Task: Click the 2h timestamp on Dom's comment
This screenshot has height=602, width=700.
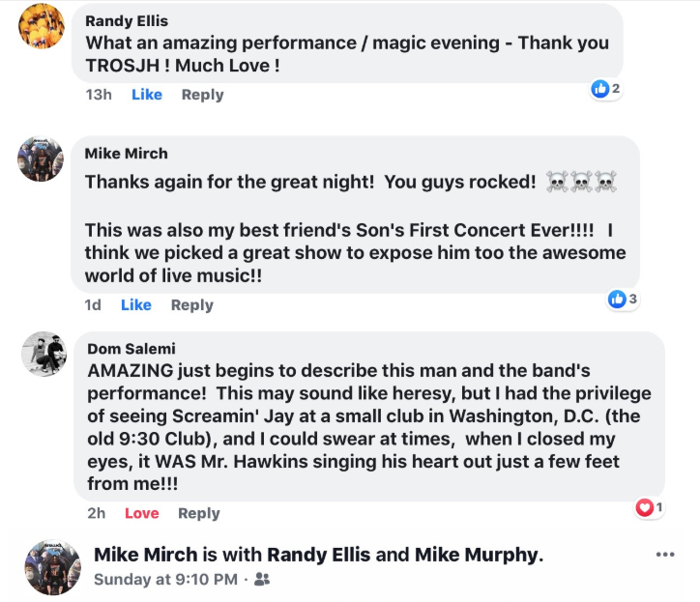Action: tap(97, 514)
